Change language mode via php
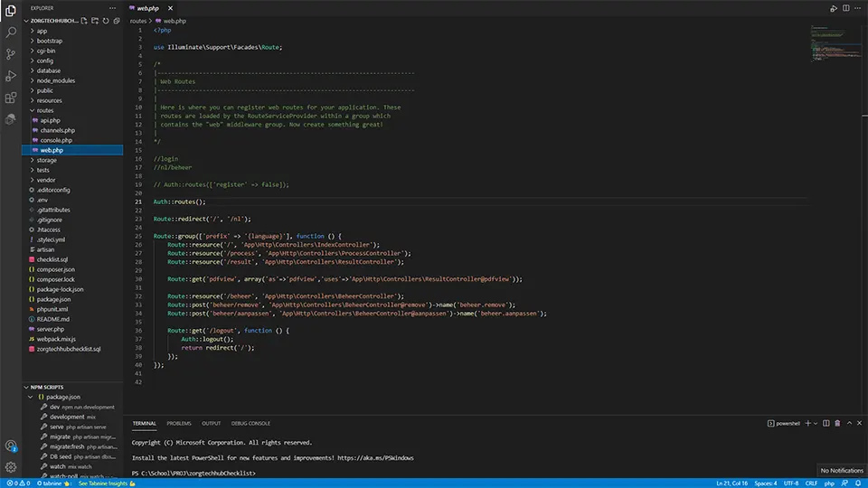 829,483
